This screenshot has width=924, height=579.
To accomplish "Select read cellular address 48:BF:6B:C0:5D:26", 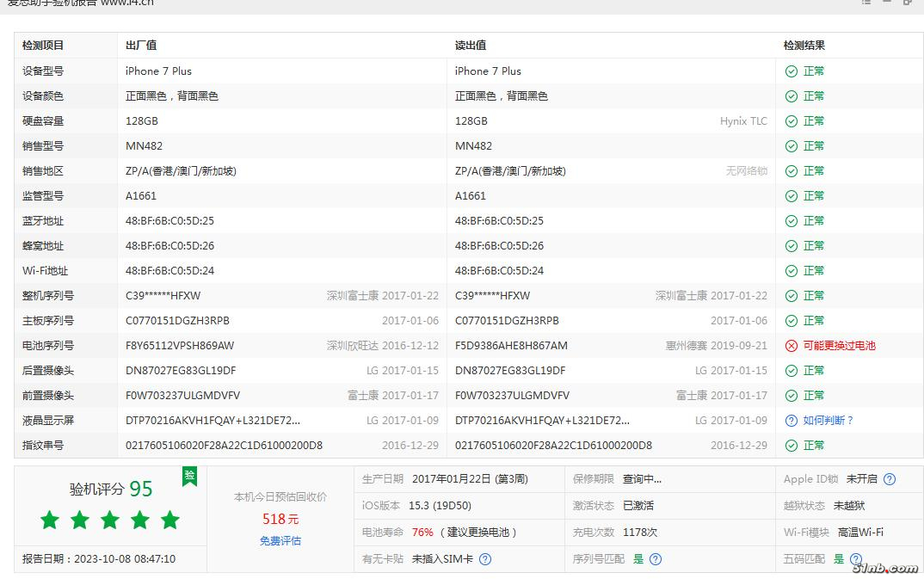I will [499, 245].
